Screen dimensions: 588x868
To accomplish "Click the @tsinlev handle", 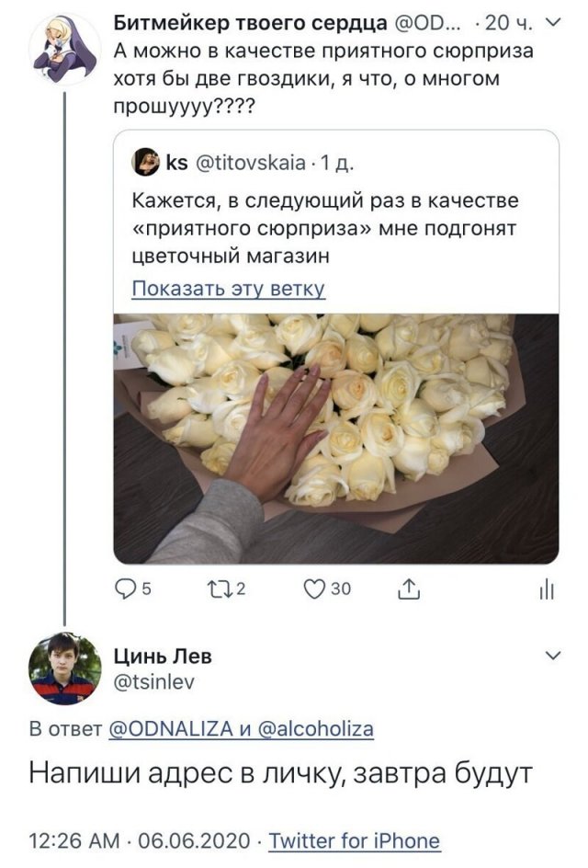I will click(153, 681).
